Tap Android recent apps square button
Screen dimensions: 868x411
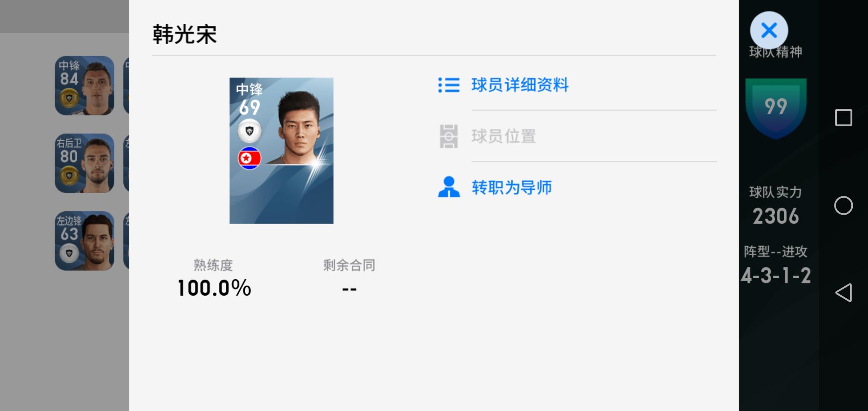tap(843, 118)
